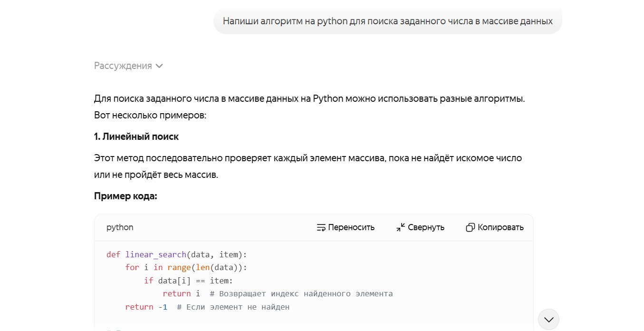
Task: Click the if data[i] == item line
Action: click(188, 281)
